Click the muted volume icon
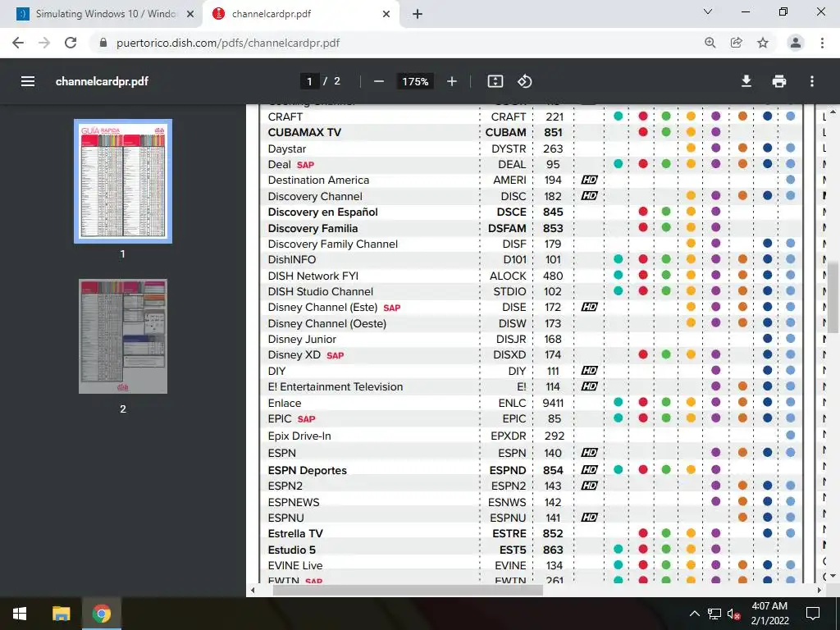 (734, 614)
